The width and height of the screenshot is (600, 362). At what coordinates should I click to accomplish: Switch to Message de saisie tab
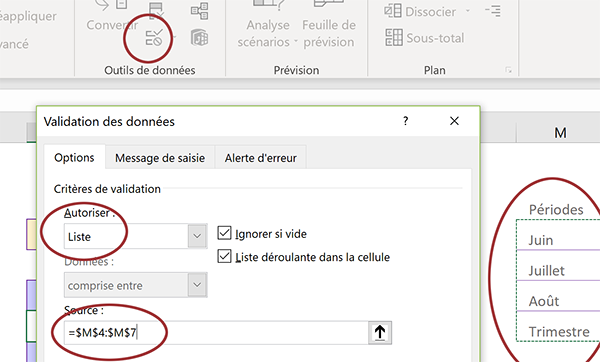coord(160,158)
